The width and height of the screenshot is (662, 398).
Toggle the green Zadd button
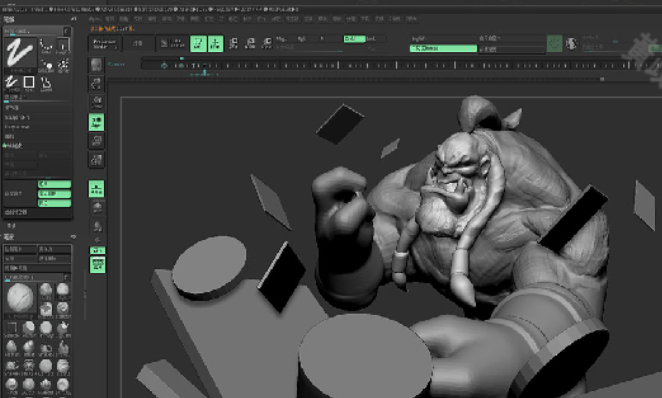point(354,39)
